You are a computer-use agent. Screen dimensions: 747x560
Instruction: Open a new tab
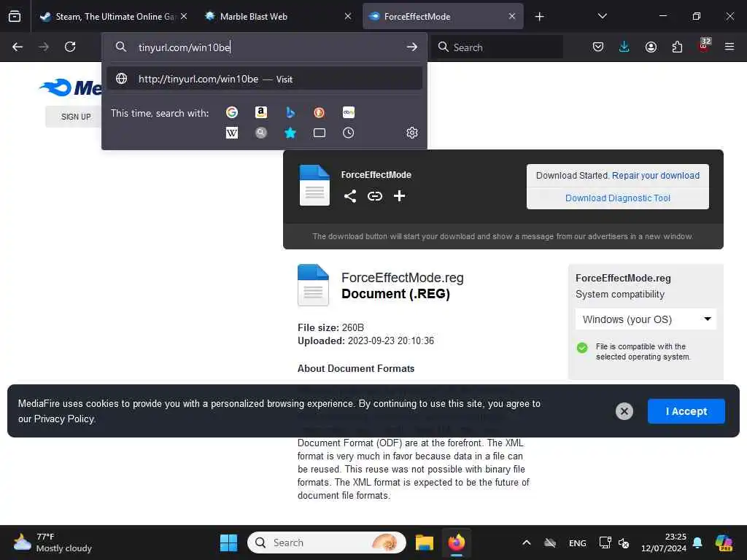pos(539,17)
